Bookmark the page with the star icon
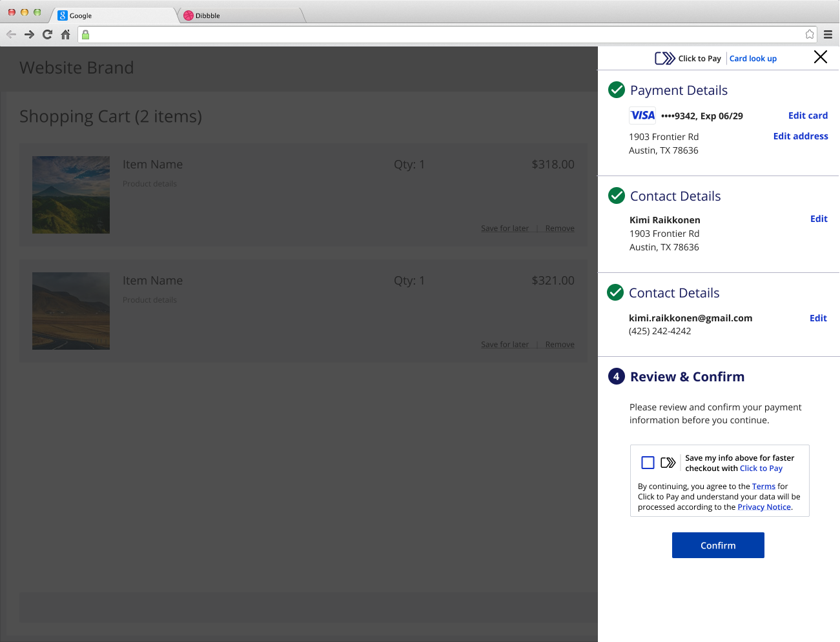This screenshot has width=840, height=642. pos(810,35)
